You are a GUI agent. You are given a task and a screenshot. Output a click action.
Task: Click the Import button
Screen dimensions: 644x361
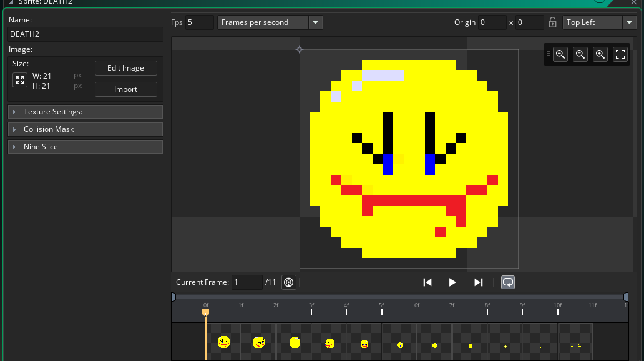click(125, 89)
